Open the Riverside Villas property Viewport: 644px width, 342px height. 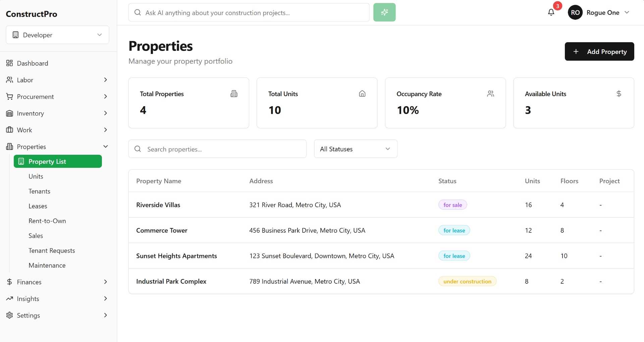pyautogui.click(x=158, y=205)
